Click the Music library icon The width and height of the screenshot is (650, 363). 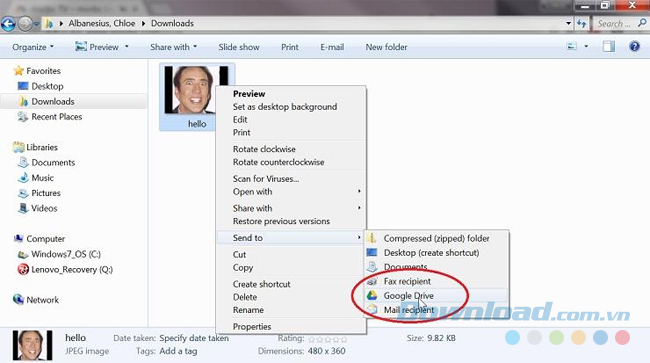[x=23, y=177]
